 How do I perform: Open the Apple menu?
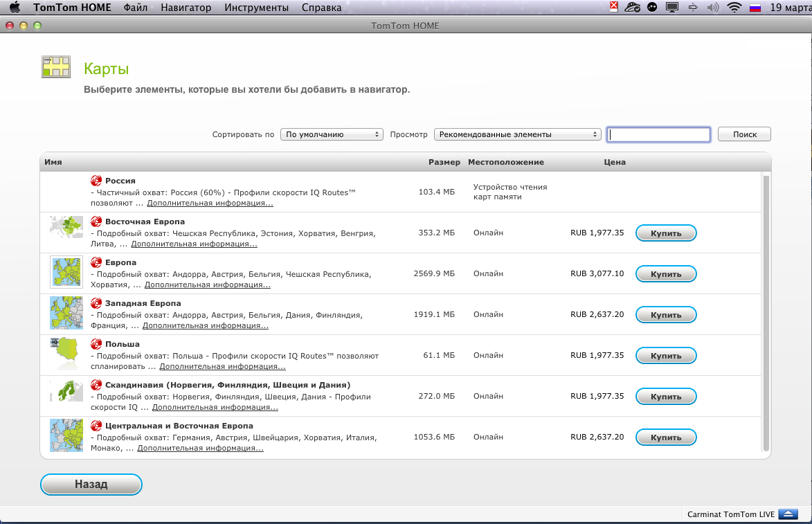[15, 8]
